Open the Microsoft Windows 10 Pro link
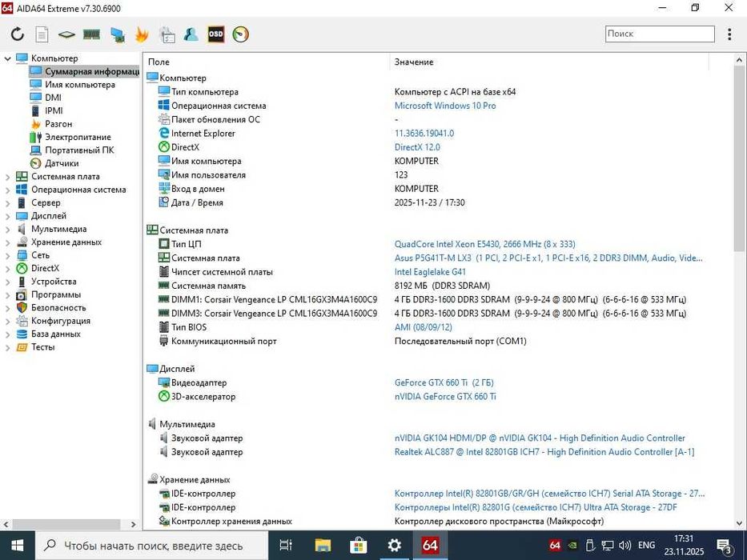 [445, 106]
